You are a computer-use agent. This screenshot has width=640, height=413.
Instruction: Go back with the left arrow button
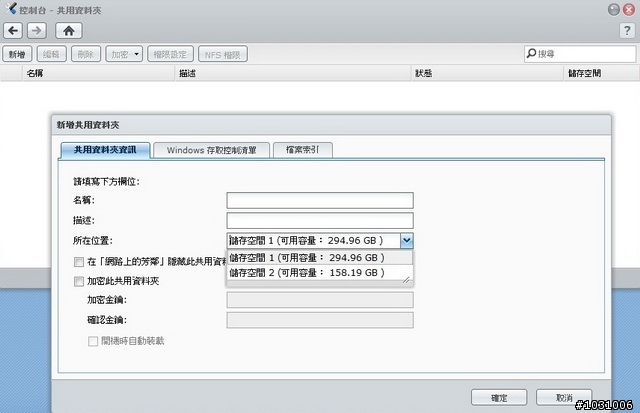pos(13,31)
